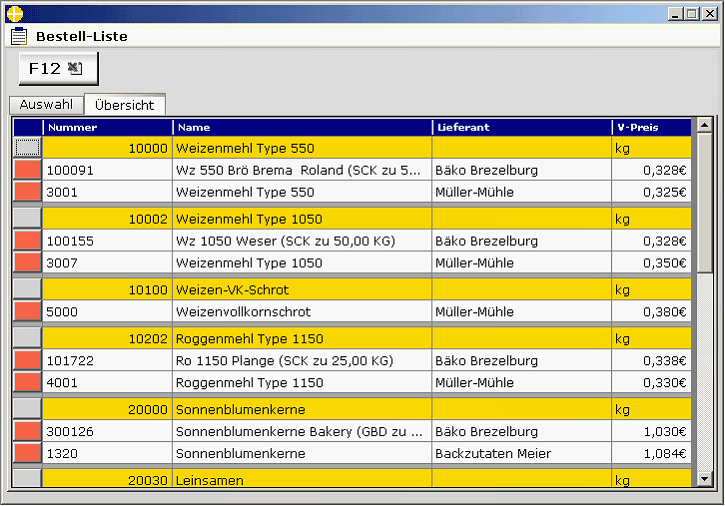
Task: Click price 0,350€ cell
Action: tap(651, 262)
